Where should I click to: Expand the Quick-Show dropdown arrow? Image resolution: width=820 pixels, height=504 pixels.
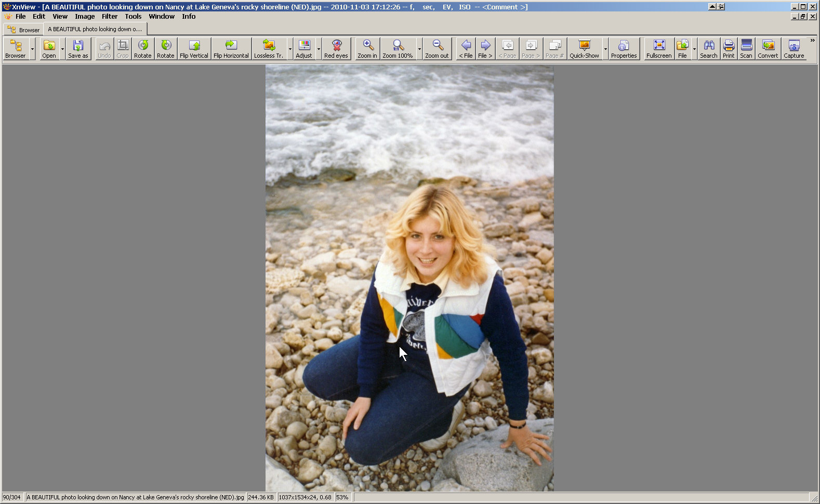(x=605, y=49)
